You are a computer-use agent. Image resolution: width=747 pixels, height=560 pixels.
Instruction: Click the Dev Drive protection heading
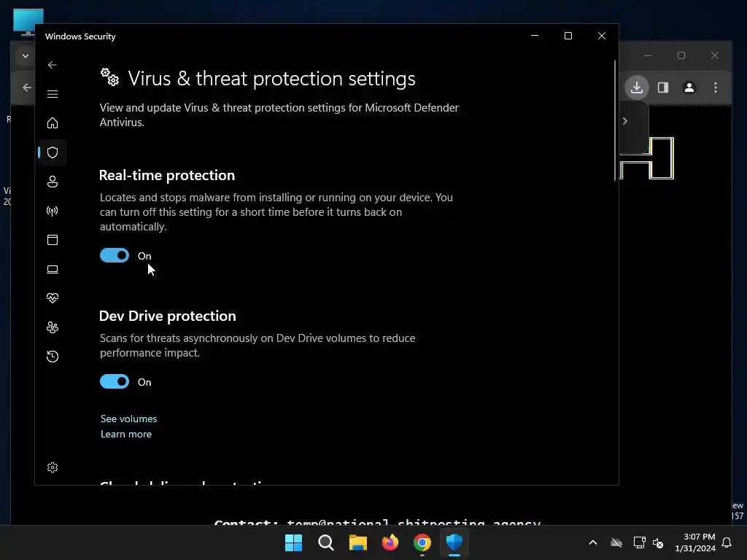167,316
